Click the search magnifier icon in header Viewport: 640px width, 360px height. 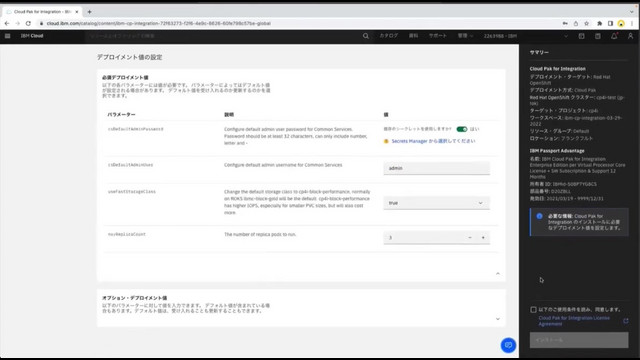click(x=366, y=36)
